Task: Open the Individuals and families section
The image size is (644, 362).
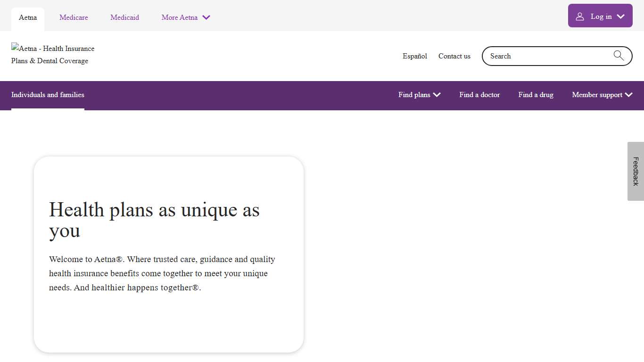Action: click(48, 95)
